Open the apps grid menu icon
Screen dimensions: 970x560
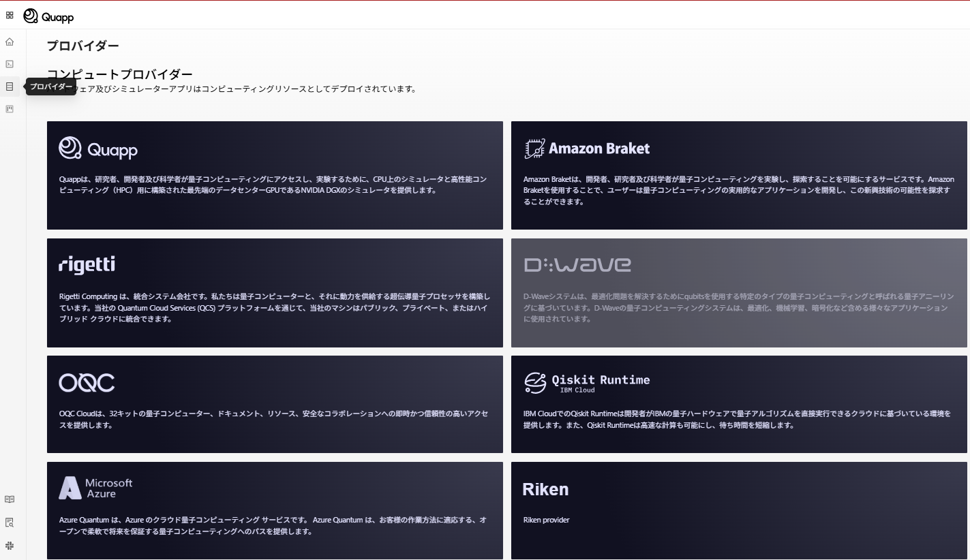[10, 15]
